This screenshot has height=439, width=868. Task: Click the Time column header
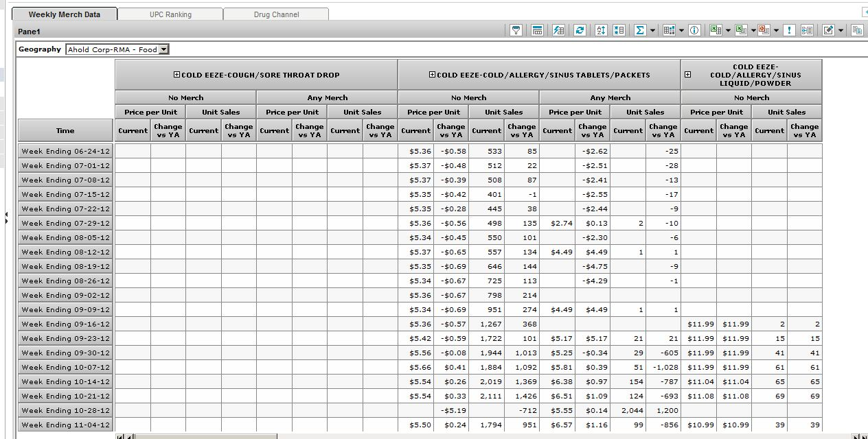point(65,130)
